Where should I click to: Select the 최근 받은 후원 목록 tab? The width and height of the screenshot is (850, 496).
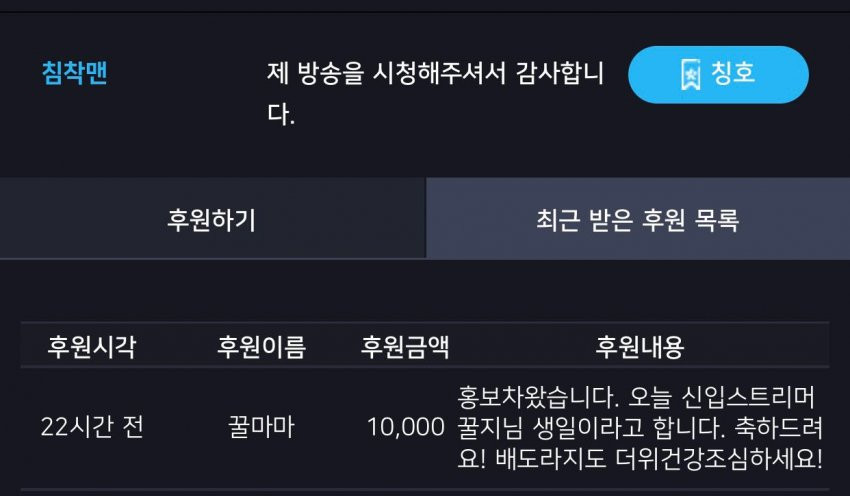[638, 219]
